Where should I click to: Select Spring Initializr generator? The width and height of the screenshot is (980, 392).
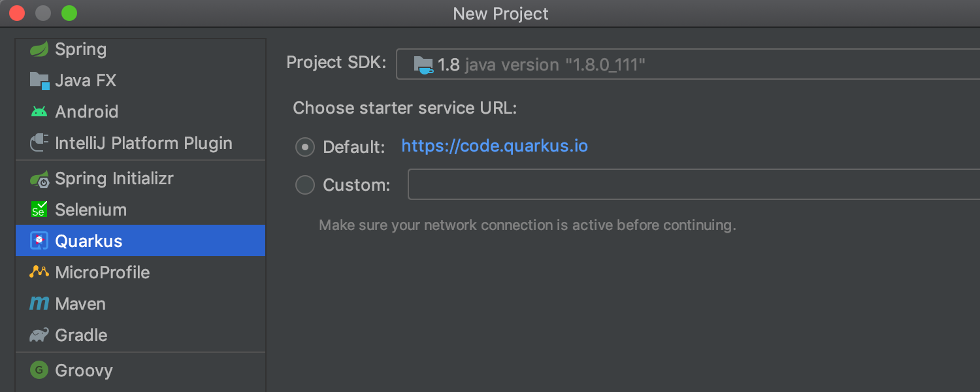pyautogui.click(x=114, y=178)
